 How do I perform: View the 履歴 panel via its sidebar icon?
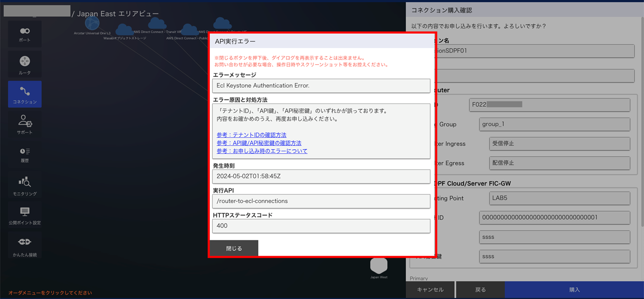[24, 154]
